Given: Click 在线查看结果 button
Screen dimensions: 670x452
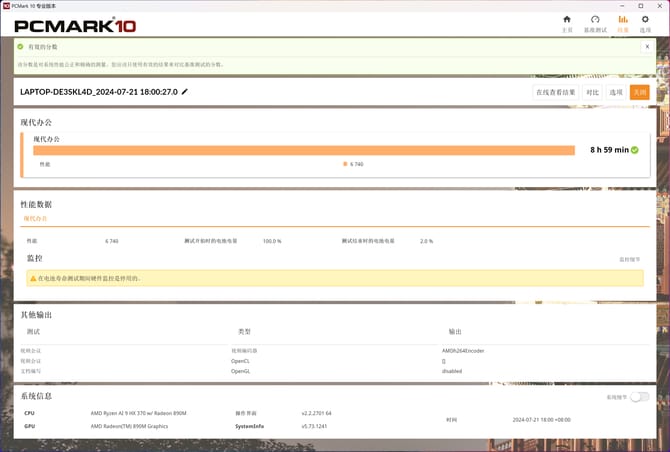Looking at the screenshot, I should point(556,92).
